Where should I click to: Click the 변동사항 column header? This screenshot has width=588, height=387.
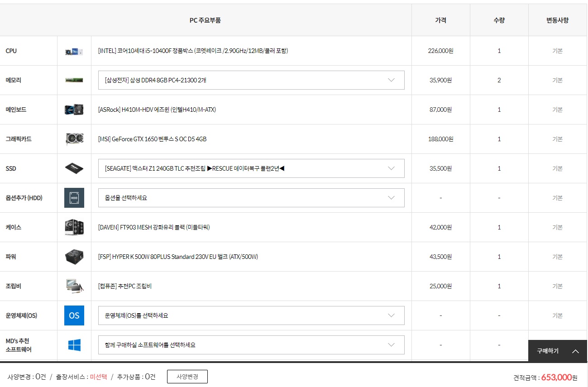pyautogui.click(x=558, y=20)
